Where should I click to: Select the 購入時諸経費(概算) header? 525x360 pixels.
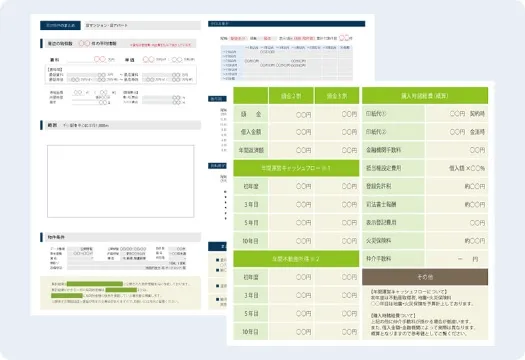pos(425,96)
